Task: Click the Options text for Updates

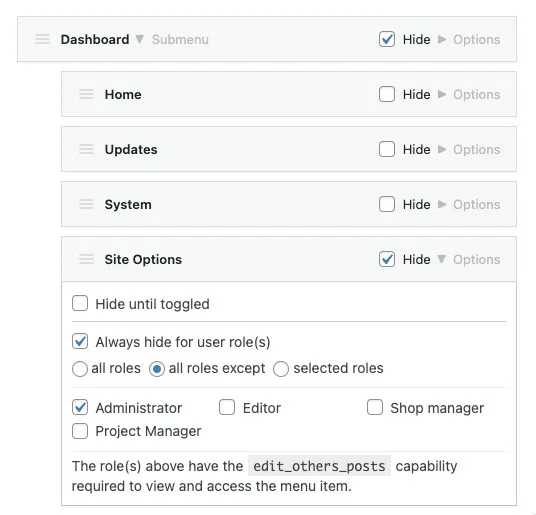Action: point(477,150)
